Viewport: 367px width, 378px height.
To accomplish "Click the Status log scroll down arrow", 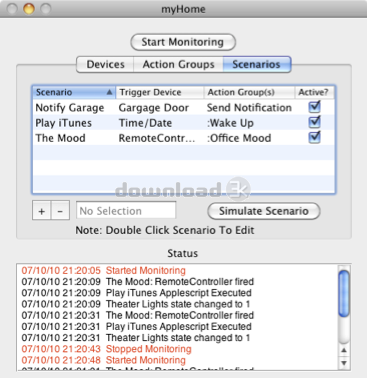I will pos(344,363).
